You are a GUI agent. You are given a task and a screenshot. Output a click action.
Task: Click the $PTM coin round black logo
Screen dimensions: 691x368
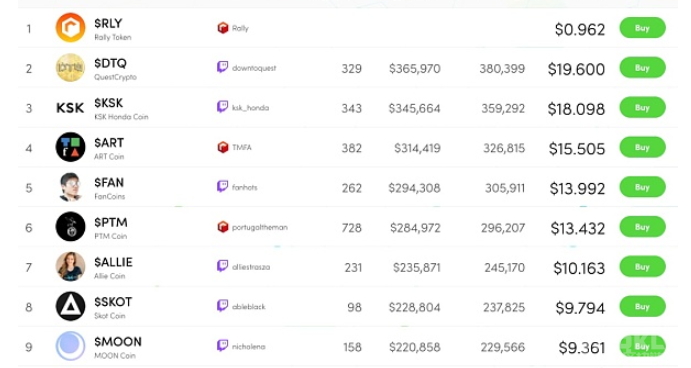[x=70, y=227]
